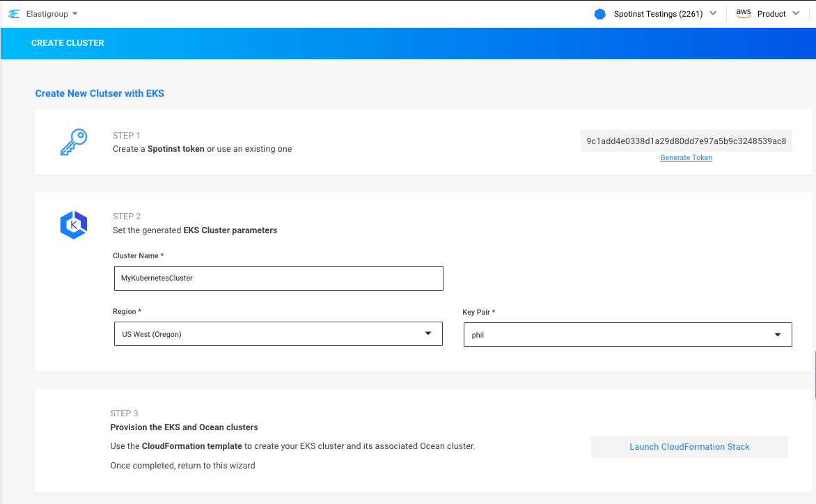
Task: Focus the Cluster Name input field
Action: tap(278, 278)
